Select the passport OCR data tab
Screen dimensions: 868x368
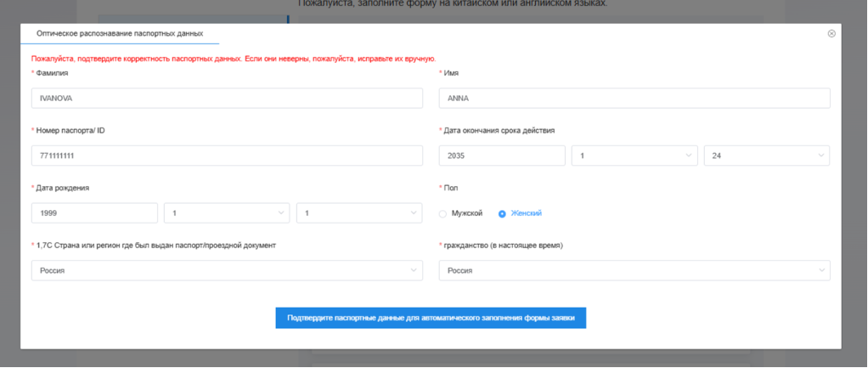pos(120,34)
